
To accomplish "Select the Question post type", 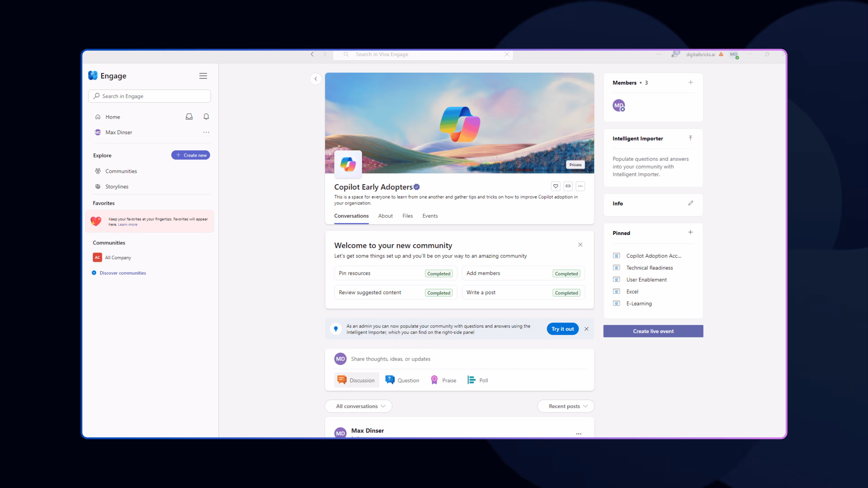I will (402, 380).
